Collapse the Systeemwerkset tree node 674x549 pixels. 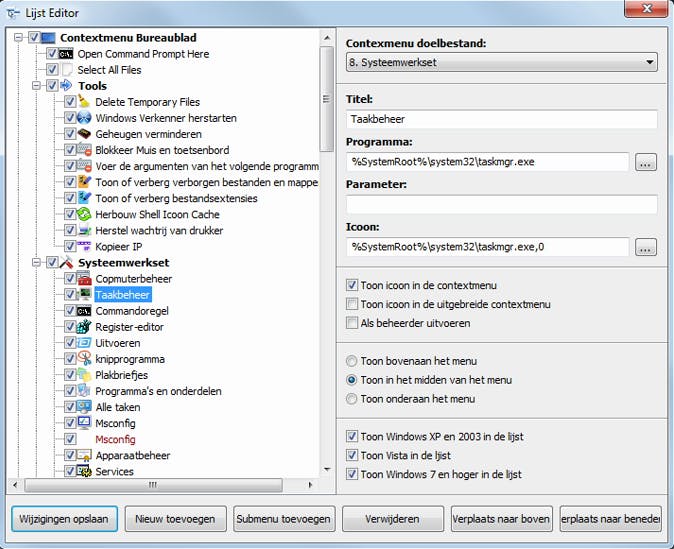[x=37, y=262]
